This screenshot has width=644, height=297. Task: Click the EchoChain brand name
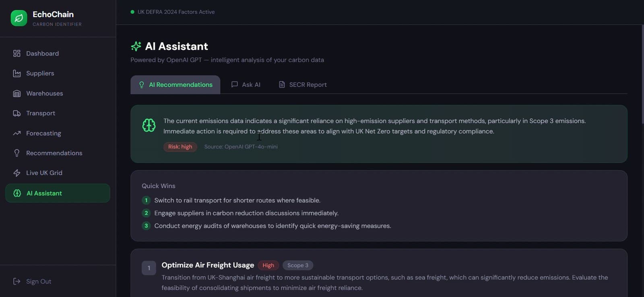[53, 14]
